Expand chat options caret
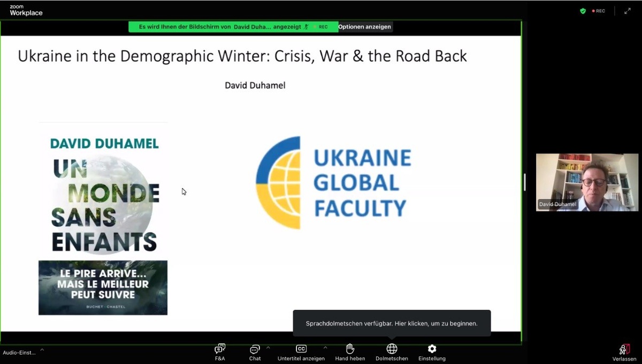The image size is (642, 364). pyautogui.click(x=268, y=347)
